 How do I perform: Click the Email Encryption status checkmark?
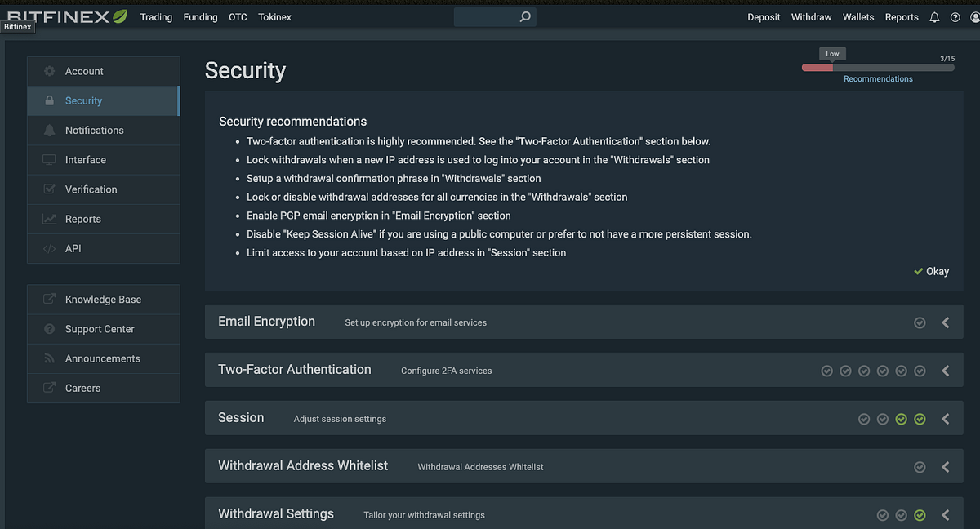pos(920,322)
